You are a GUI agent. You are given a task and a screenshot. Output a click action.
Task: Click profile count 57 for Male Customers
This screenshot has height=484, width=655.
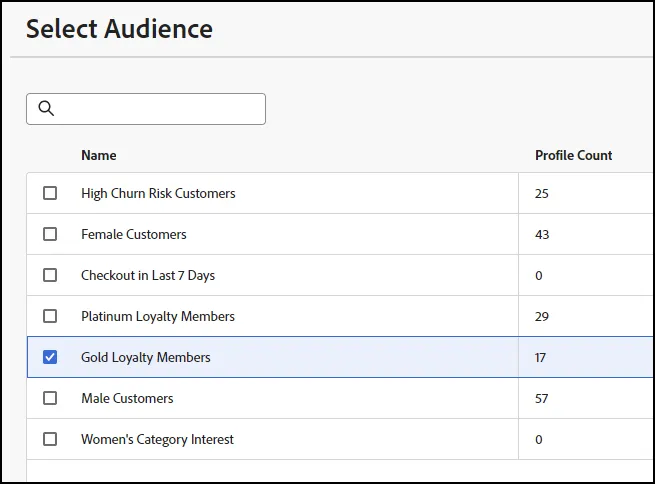pyautogui.click(x=541, y=398)
